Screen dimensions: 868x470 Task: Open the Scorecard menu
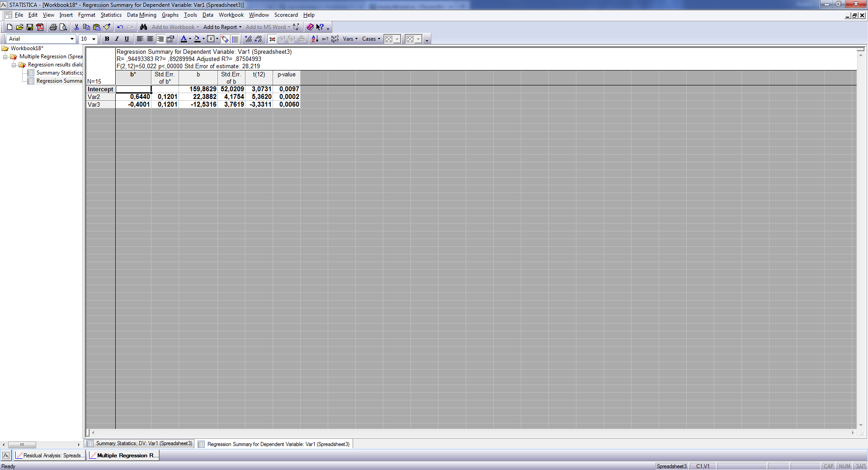(x=286, y=15)
